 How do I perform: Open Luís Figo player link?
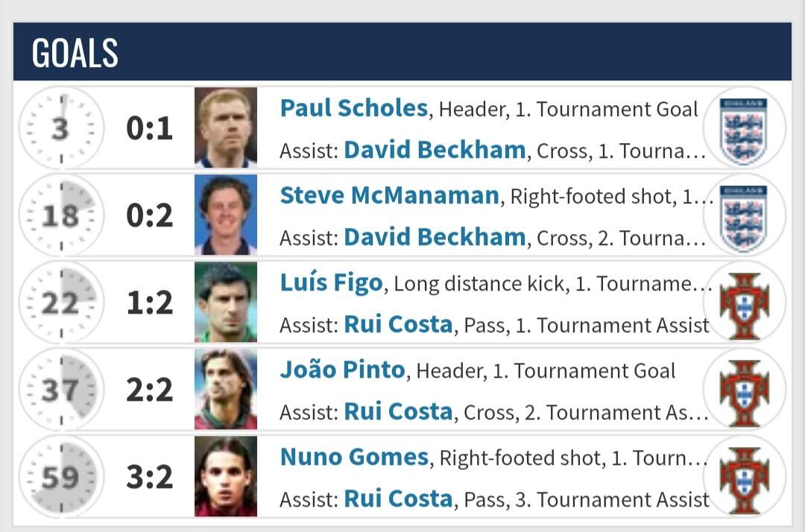click(x=331, y=283)
